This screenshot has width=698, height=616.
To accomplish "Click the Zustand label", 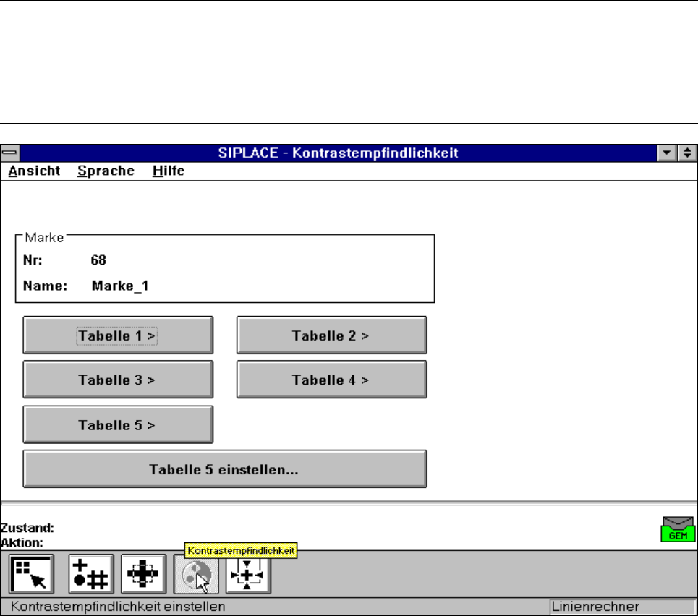I will click(27, 528).
